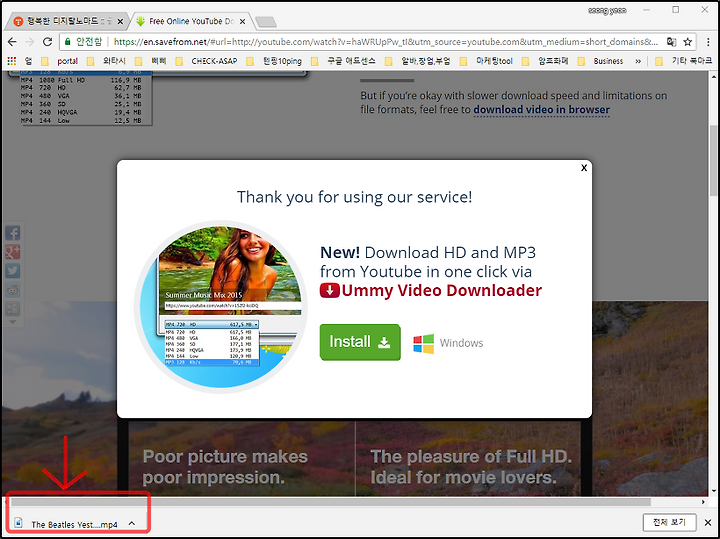Open Chrome three-dot menu

pos(708,42)
